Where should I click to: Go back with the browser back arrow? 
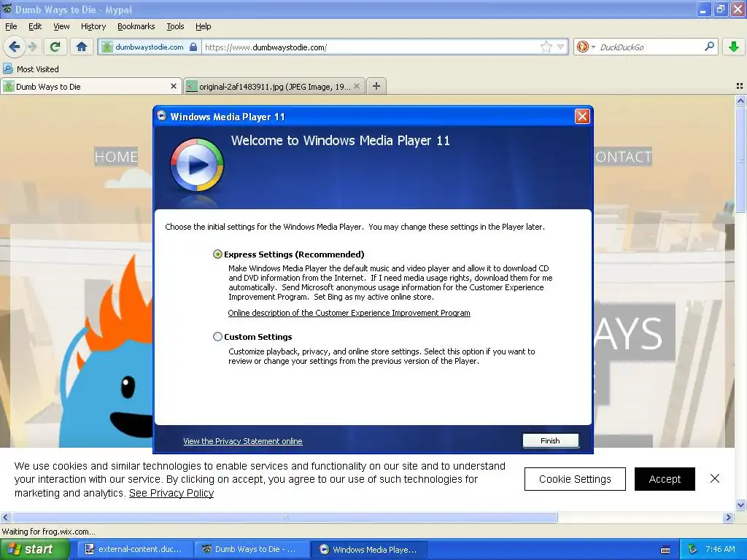(15, 47)
